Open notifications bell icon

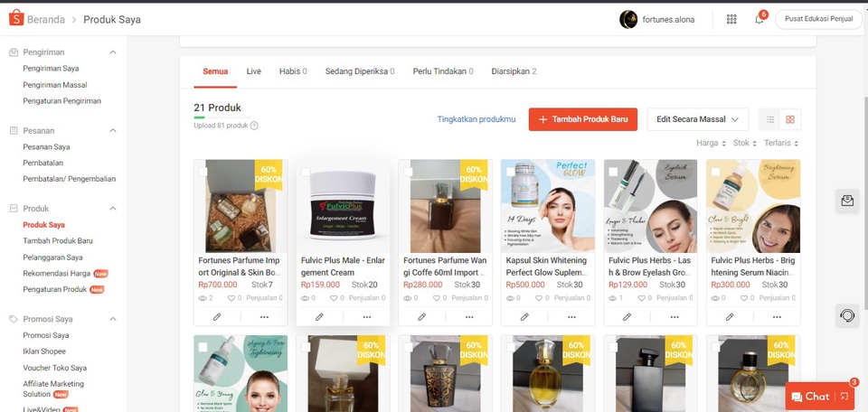759,19
